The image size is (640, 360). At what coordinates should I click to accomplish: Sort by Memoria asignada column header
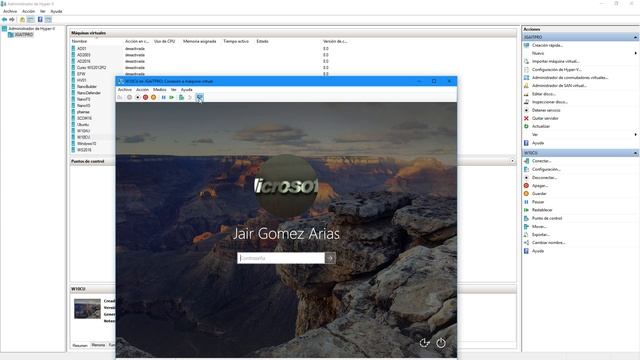coord(200,41)
